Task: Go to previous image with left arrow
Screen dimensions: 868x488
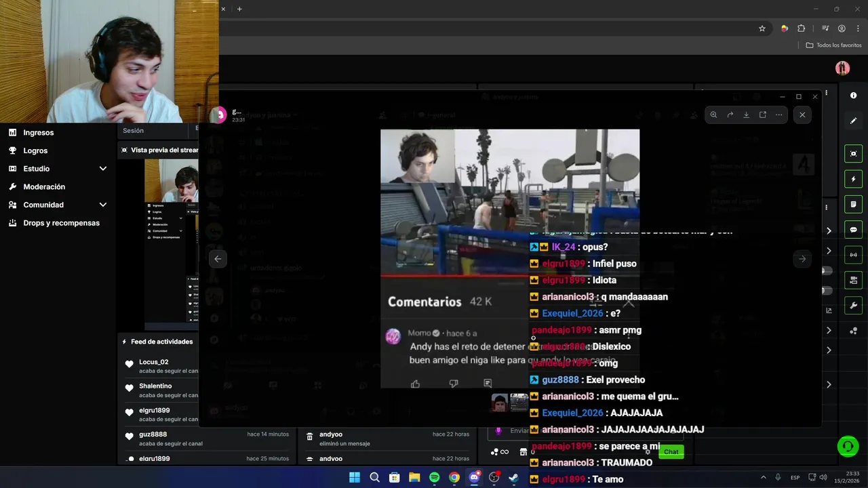Action: [218, 259]
